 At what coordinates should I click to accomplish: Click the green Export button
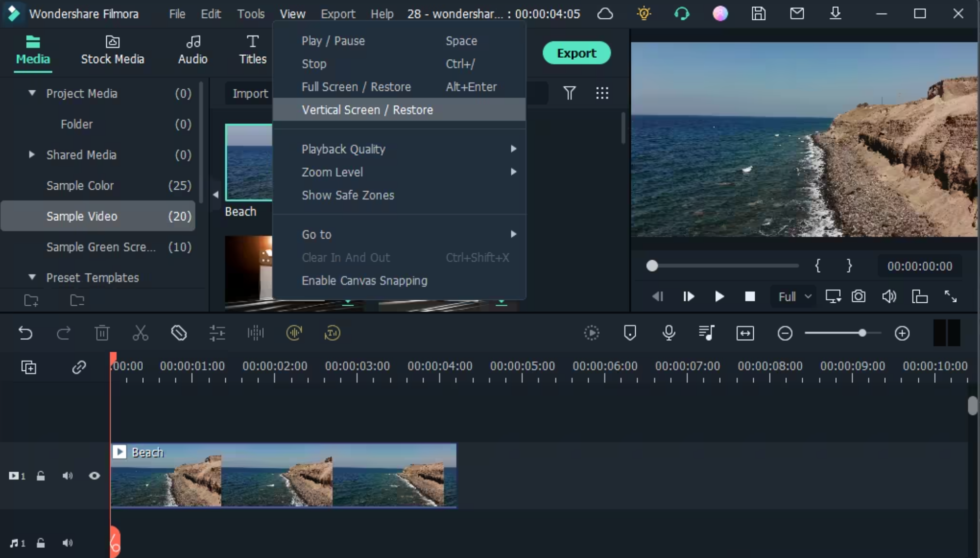coord(576,53)
